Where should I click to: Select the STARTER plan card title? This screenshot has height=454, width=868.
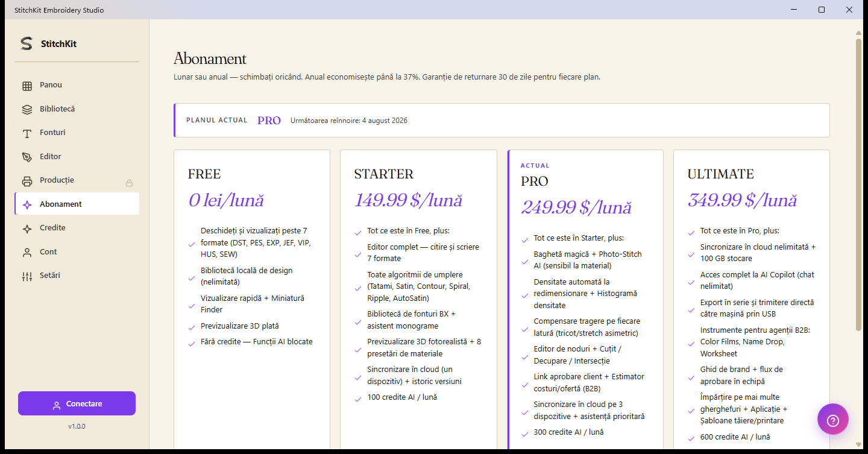coord(384,174)
